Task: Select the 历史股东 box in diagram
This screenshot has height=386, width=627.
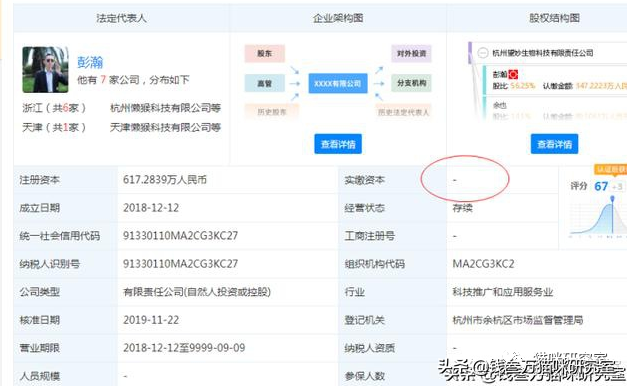Action: point(272,112)
